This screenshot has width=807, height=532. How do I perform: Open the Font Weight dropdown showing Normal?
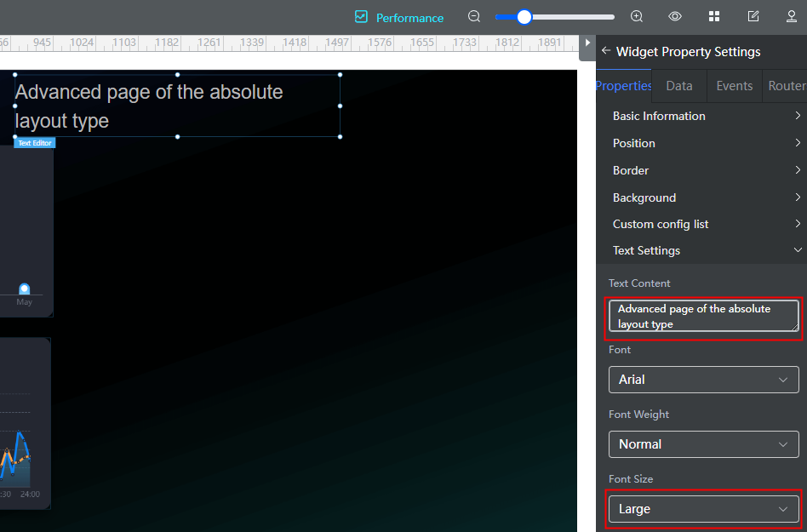[703, 444]
